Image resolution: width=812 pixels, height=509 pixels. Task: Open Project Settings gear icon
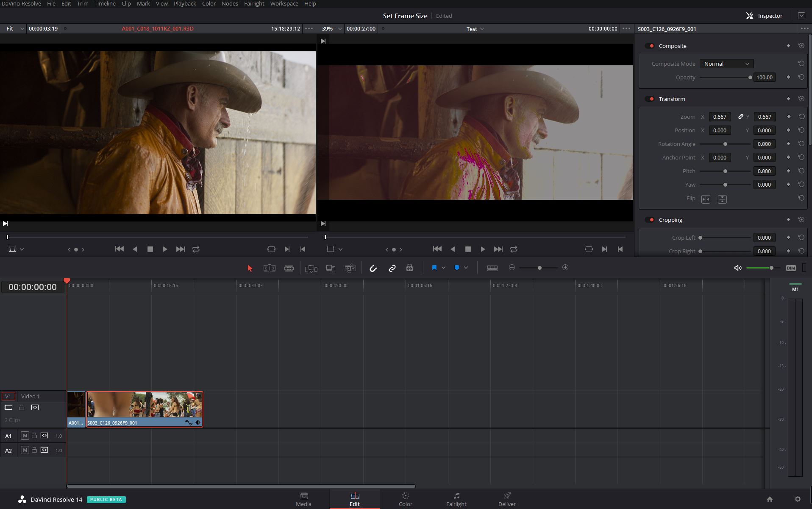pos(797,499)
